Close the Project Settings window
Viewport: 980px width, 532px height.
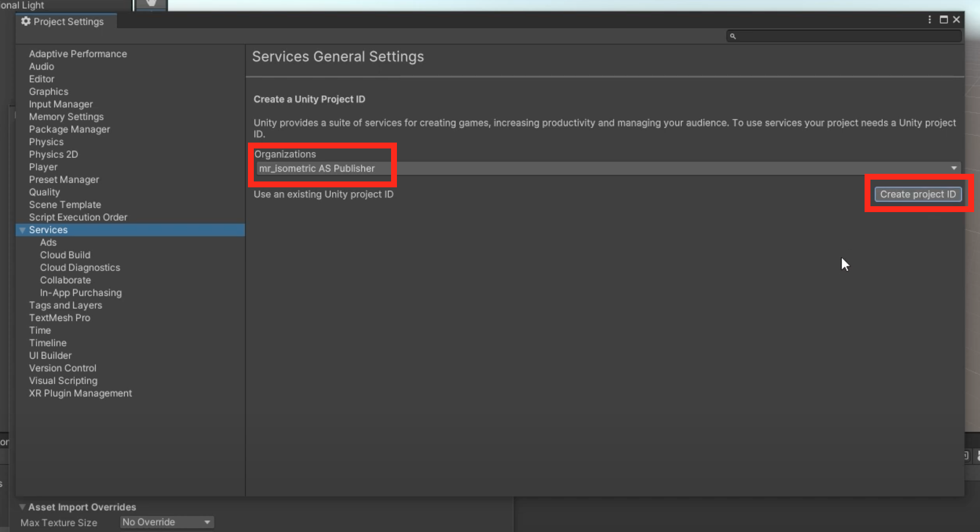point(956,19)
